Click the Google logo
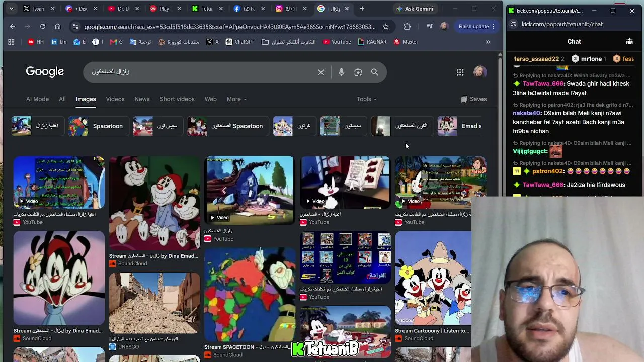 tap(45, 71)
